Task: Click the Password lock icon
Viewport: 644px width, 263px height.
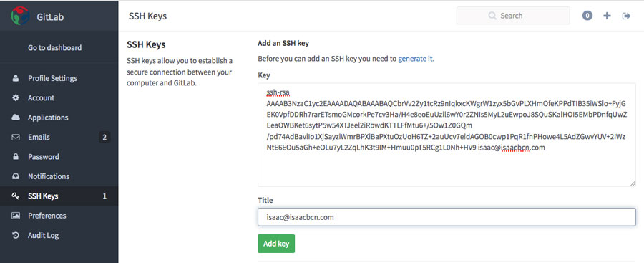Action: tap(16, 157)
